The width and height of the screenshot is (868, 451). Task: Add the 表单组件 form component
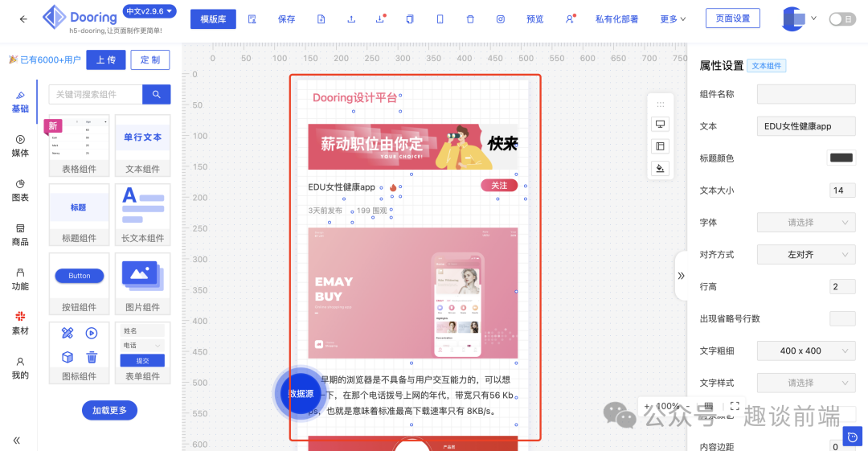click(142, 353)
